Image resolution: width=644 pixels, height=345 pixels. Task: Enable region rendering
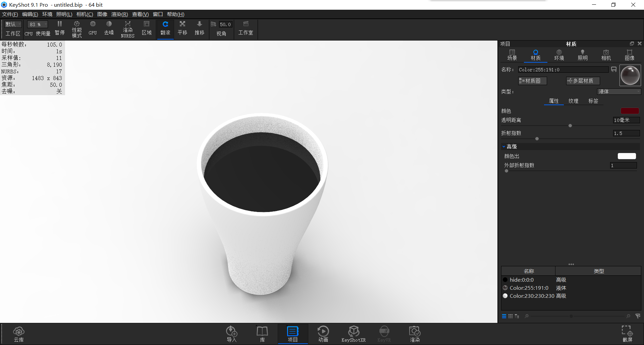click(147, 28)
